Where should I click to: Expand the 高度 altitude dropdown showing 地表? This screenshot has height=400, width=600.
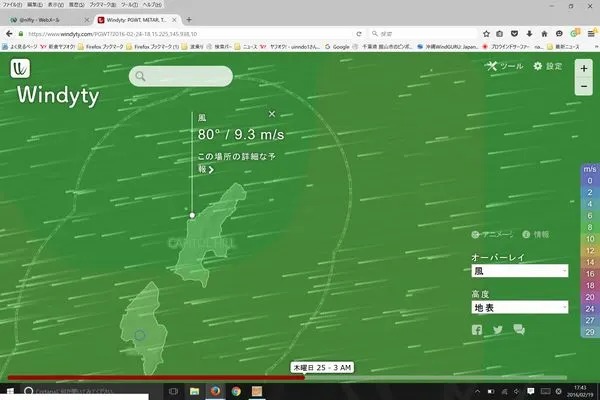pyautogui.click(x=520, y=307)
